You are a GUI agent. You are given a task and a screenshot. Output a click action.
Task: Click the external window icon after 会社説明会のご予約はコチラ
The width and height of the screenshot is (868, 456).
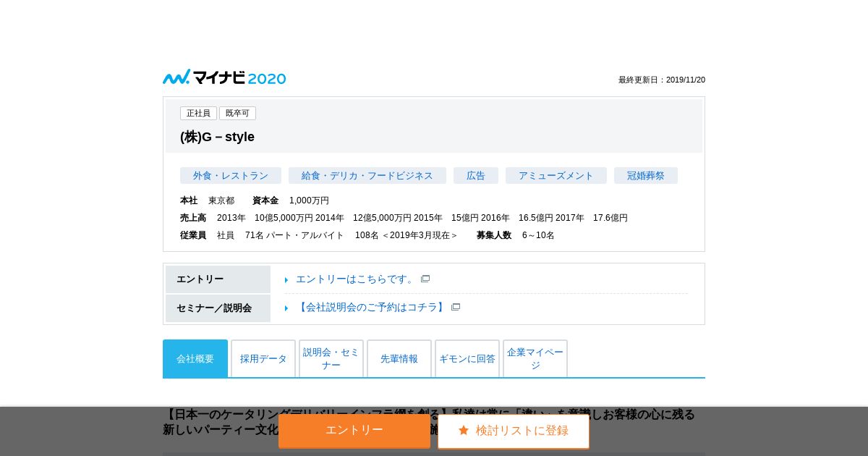pyautogui.click(x=456, y=308)
